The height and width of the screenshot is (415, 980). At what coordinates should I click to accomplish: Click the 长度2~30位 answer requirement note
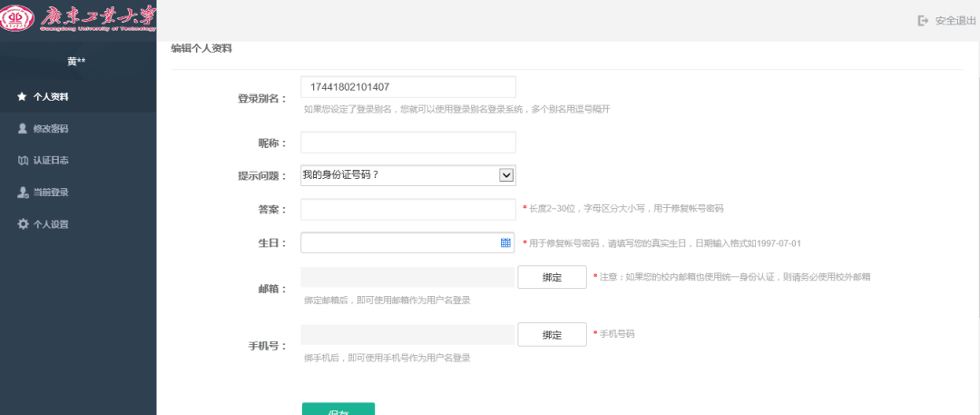(x=626, y=209)
